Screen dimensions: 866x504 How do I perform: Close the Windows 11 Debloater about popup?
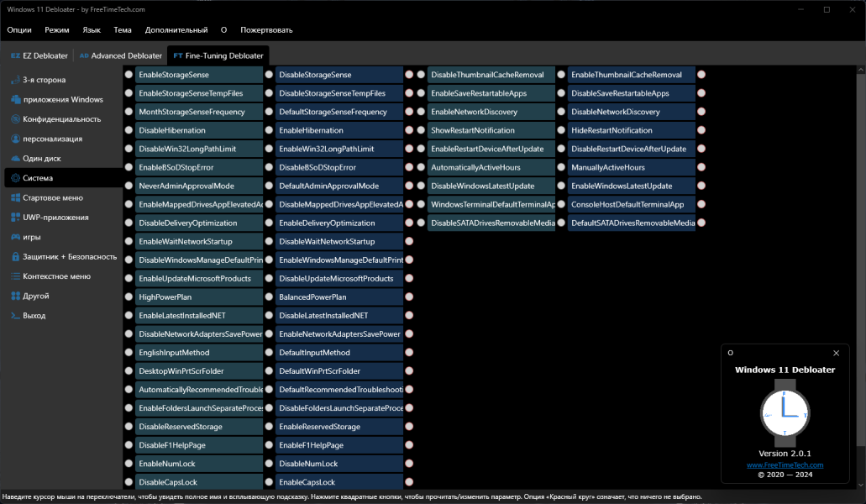tap(836, 354)
